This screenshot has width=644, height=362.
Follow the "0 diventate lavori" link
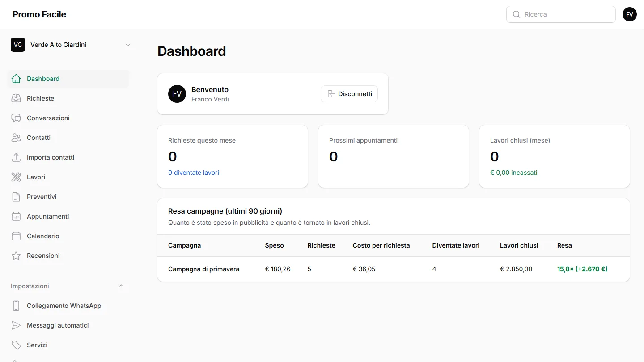[194, 173]
